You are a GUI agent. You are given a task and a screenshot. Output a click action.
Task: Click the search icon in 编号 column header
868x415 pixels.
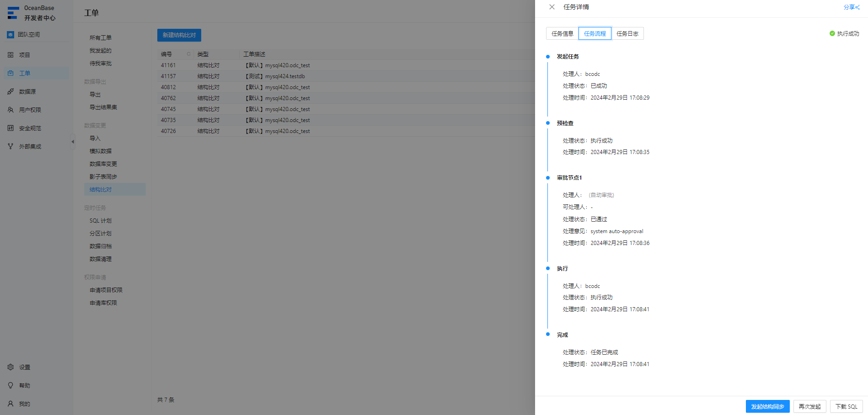click(188, 54)
